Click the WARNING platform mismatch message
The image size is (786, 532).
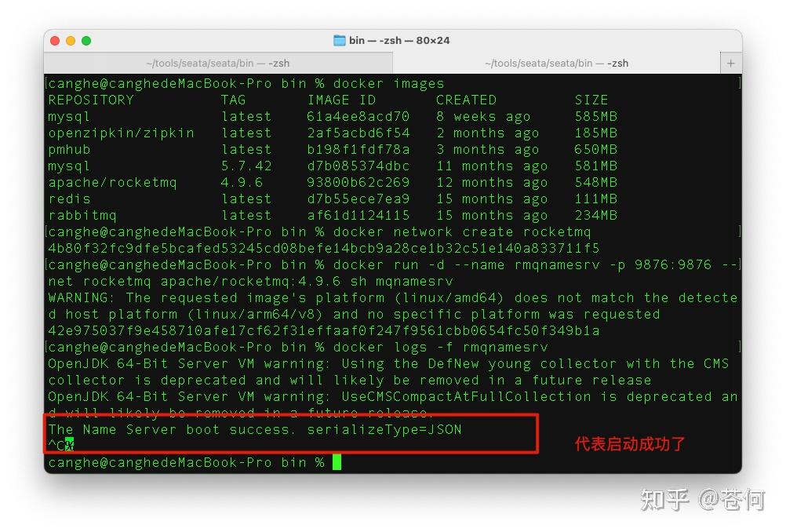[392, 306]
